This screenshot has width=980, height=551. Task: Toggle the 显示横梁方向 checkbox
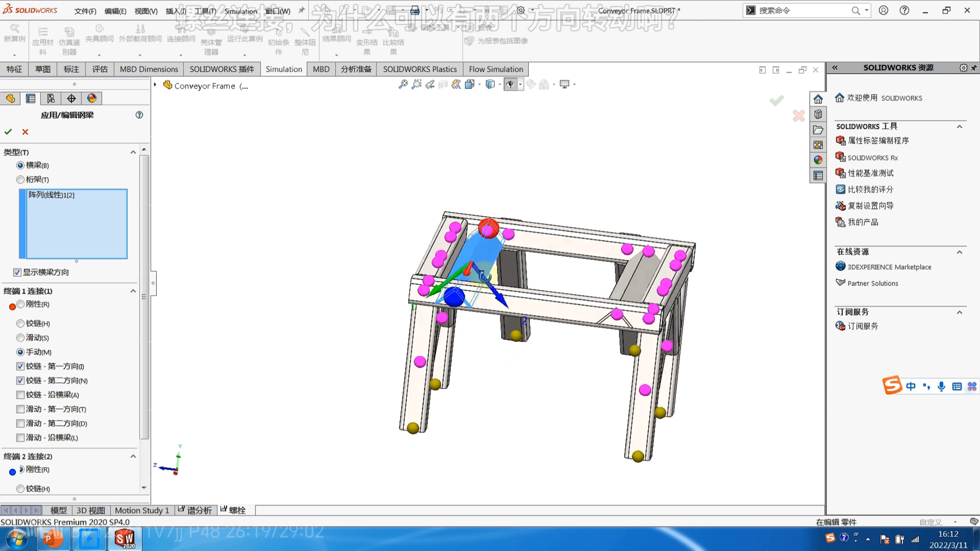coord(17,272)
